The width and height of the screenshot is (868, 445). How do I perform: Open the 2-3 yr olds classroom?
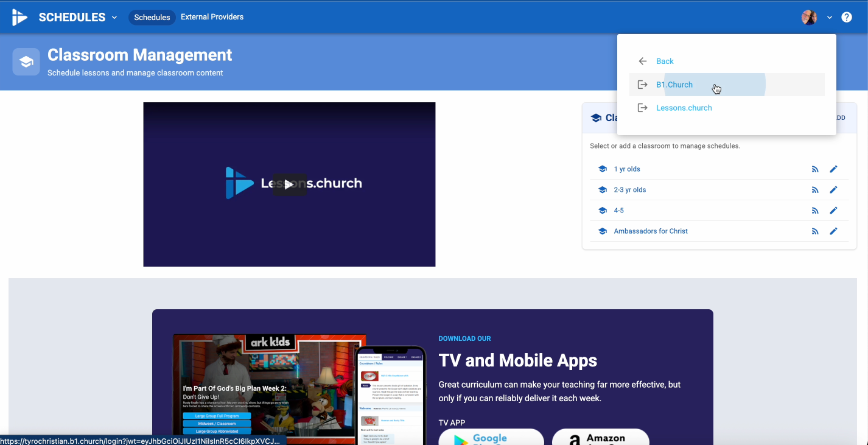click(630, 190)
